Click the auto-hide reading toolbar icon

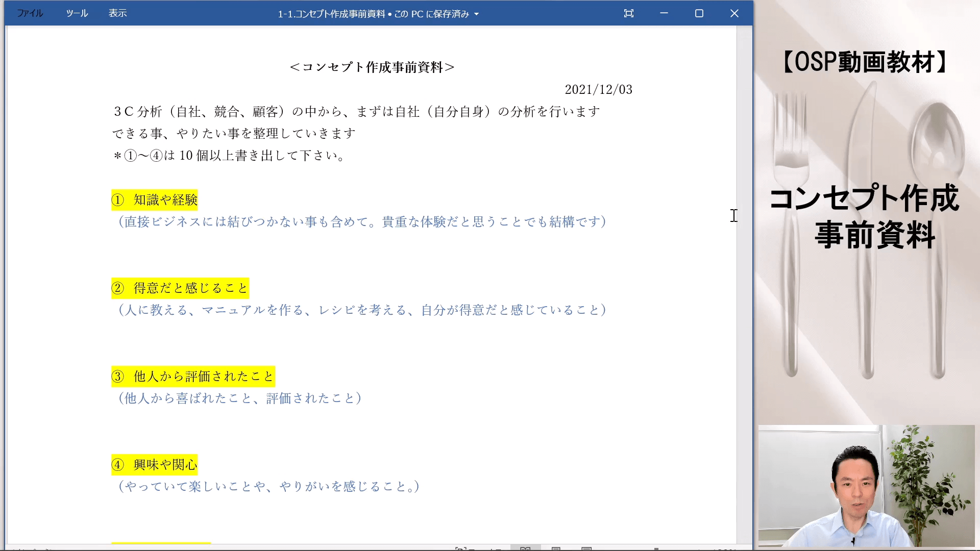tap(629, 13)
